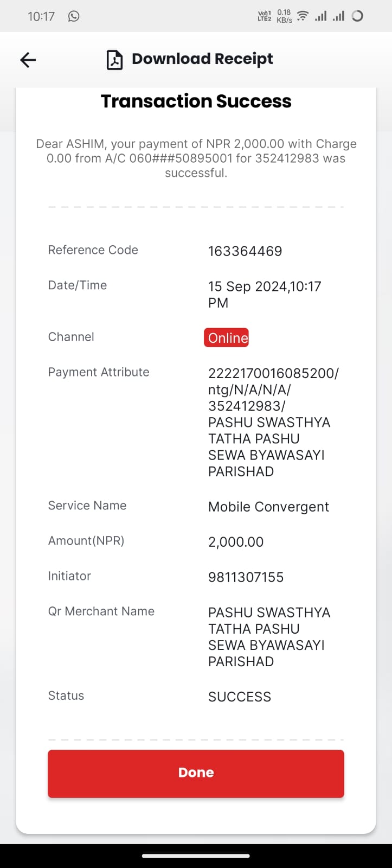Tap the LTE2 network indicator icon
This screenshot has width=392, height=868.
(x=264, y=16)
